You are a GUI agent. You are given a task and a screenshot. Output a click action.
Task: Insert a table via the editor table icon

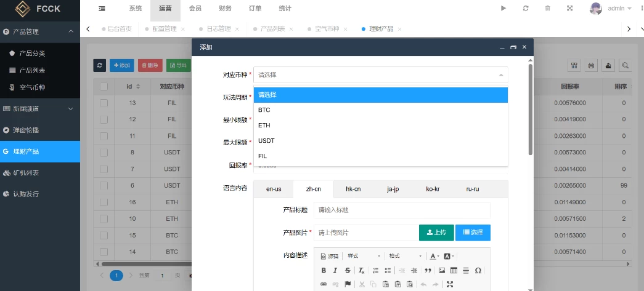[454, 271]
